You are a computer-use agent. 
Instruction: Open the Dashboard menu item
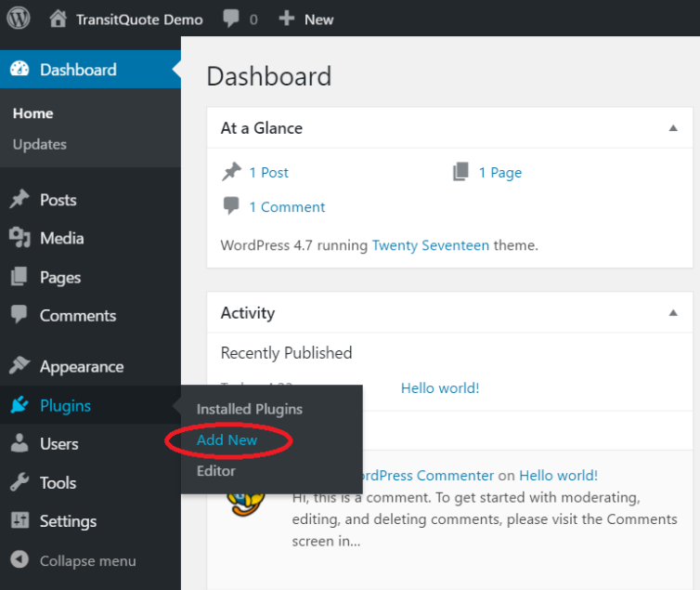pyautogui.click(x=90, y=70)
